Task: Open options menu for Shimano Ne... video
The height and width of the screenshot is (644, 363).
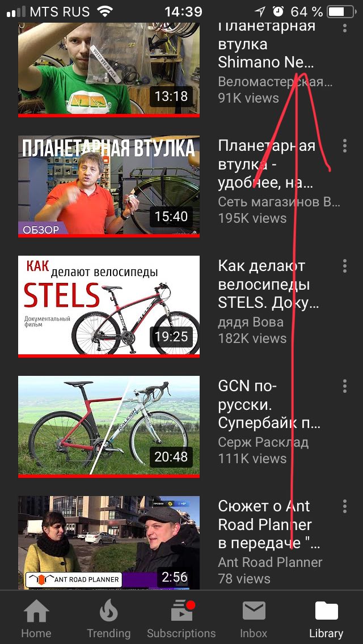Action: pyautogui.click(x=344, y=27)
